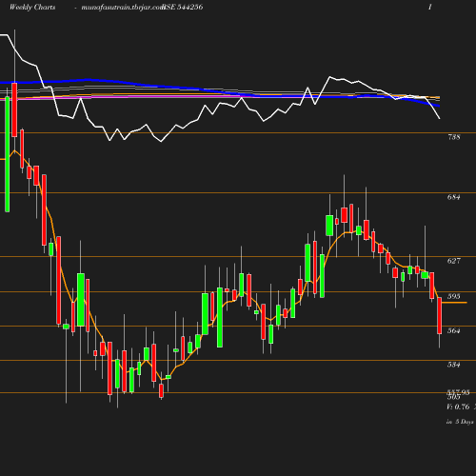Click the "Weekly Charts" title text
476x476 pixels.
pyautogui.click(x=32, y=8)
